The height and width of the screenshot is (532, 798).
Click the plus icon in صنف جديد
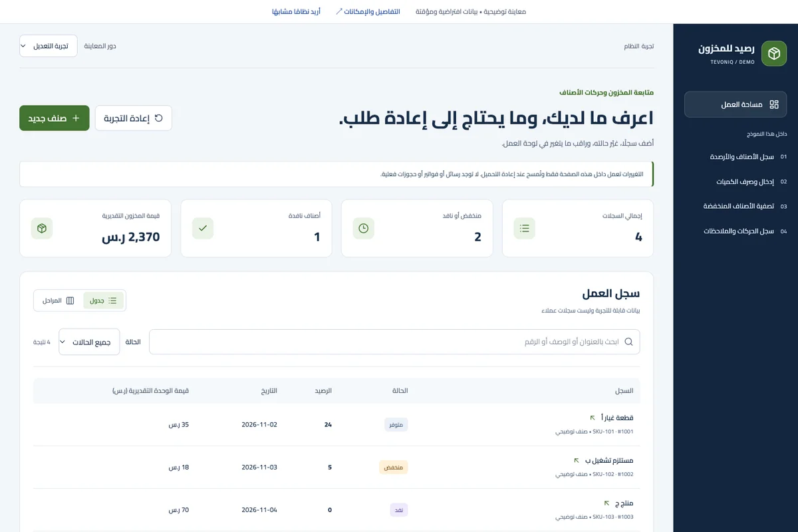(75, 118)
